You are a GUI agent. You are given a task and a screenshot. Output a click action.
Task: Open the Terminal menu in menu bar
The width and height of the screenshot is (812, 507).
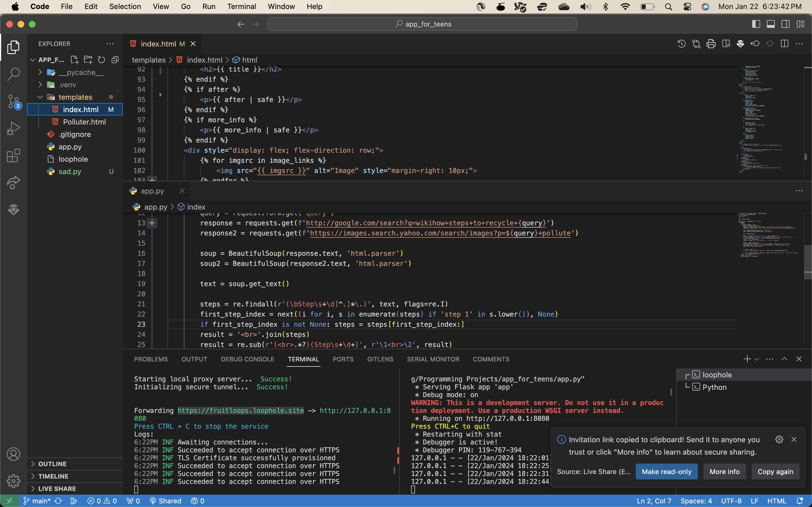tap(241, 6)
